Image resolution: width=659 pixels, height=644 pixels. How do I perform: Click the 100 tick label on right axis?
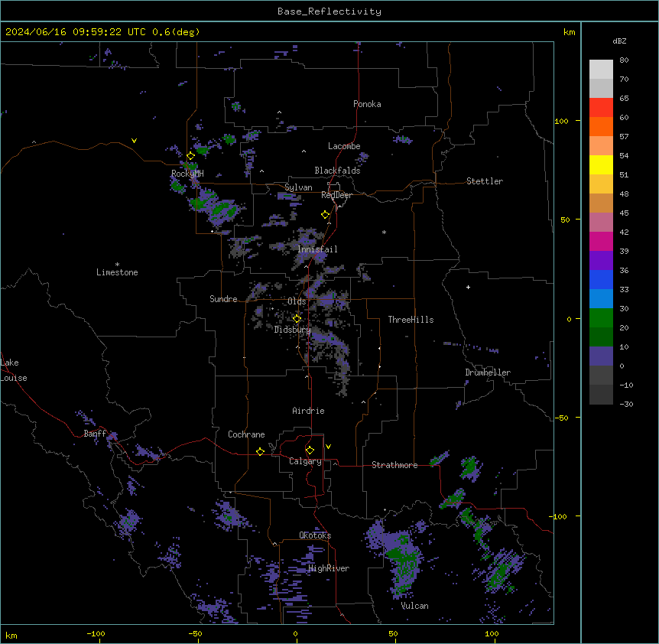561,121
